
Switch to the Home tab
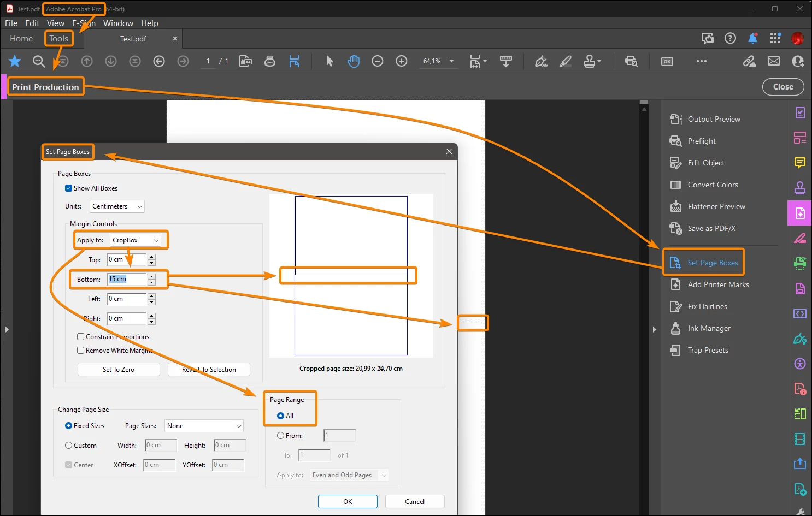21,39
